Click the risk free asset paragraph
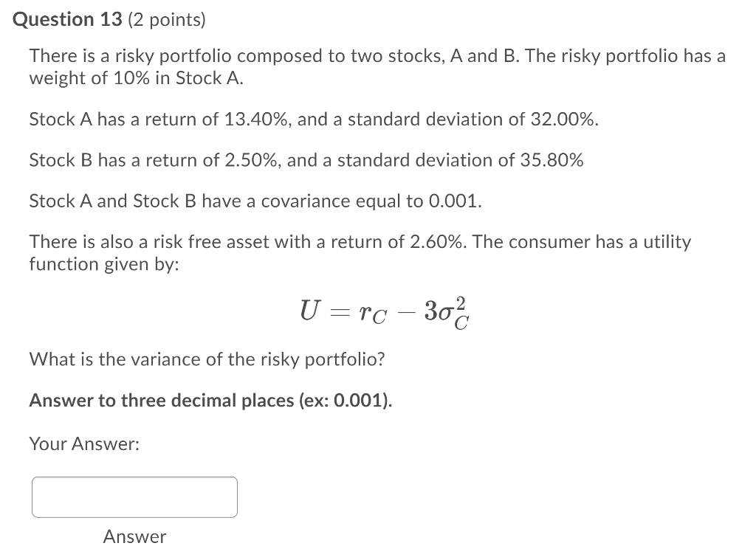Viewport: 756px width, 560px height. point(360,252)
